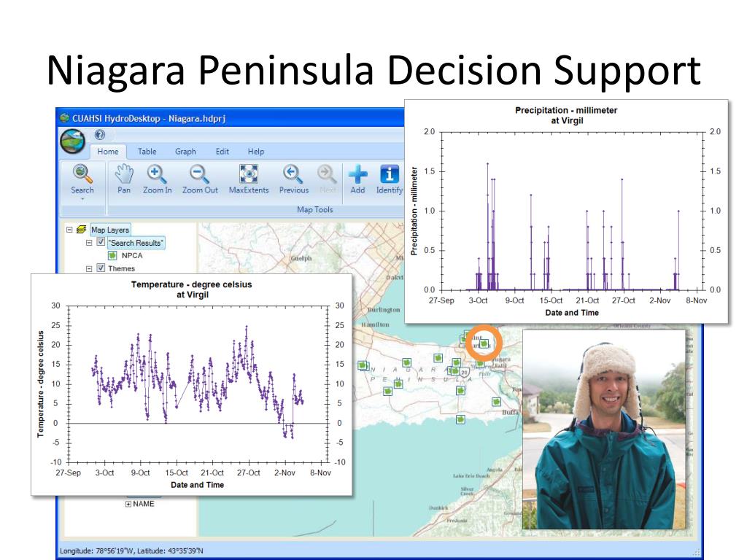Open the blue help question mark icon
The height and width of the screenshot is (560, 747).
(x=99, y=135)
